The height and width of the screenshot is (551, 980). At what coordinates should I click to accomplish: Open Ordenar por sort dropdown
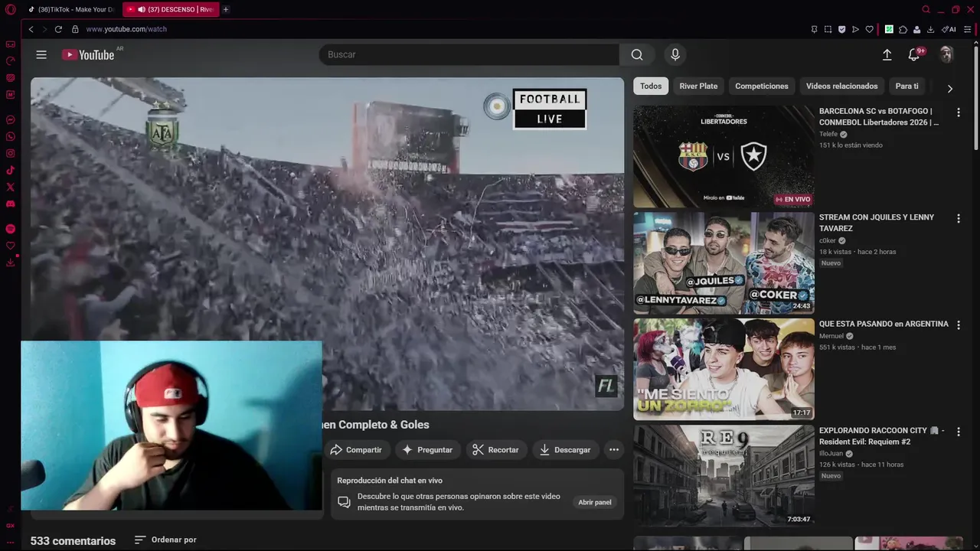(165, 540)
